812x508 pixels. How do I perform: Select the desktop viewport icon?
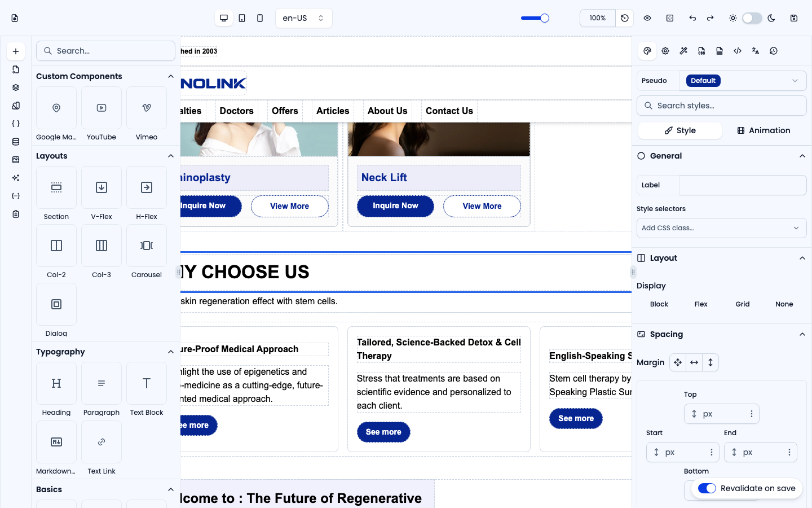(x=224, y=18)
